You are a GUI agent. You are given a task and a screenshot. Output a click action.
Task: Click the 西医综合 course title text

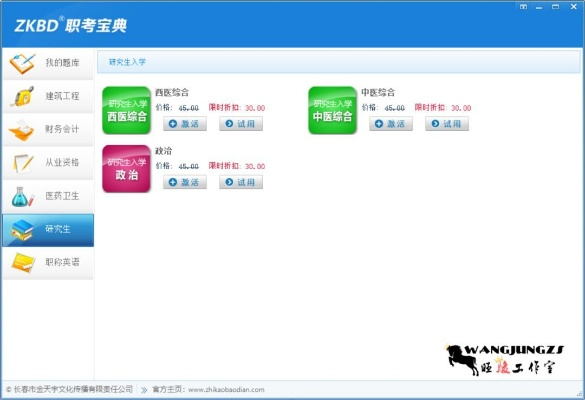coord(172,93)
